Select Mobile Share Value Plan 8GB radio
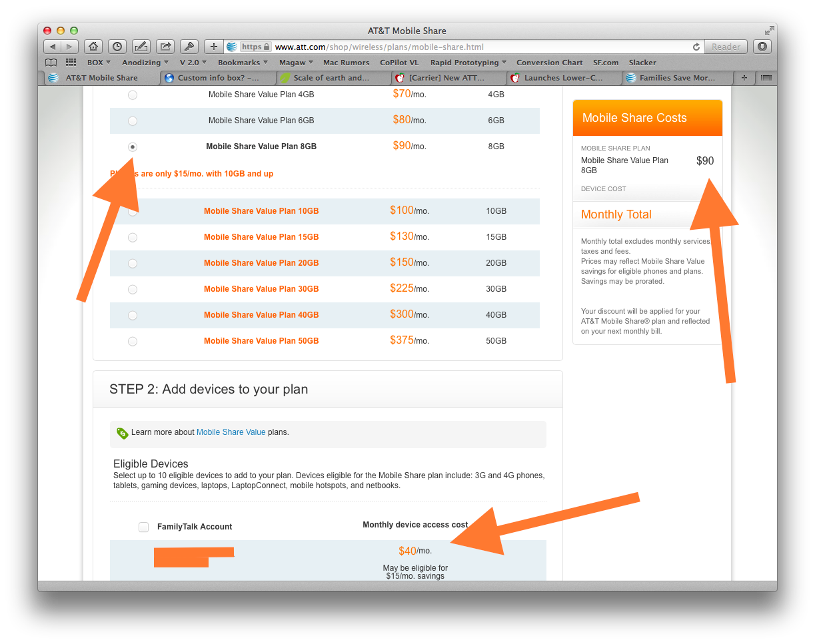The width and height of the screenshot is (815, 644). coord(133,147)
